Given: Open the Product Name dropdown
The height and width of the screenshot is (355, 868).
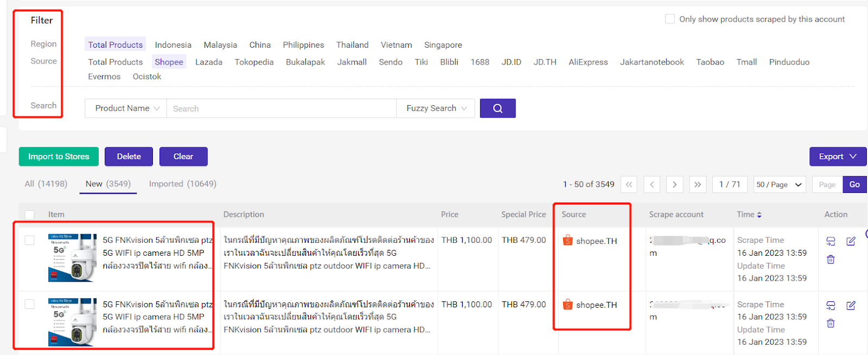Looking at the screenshot, I should pos(126,108).
